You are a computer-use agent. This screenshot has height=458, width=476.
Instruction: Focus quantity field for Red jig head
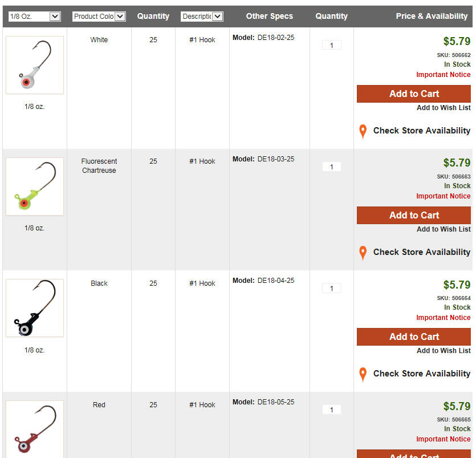pyautogui.click(x=332, y=410)
